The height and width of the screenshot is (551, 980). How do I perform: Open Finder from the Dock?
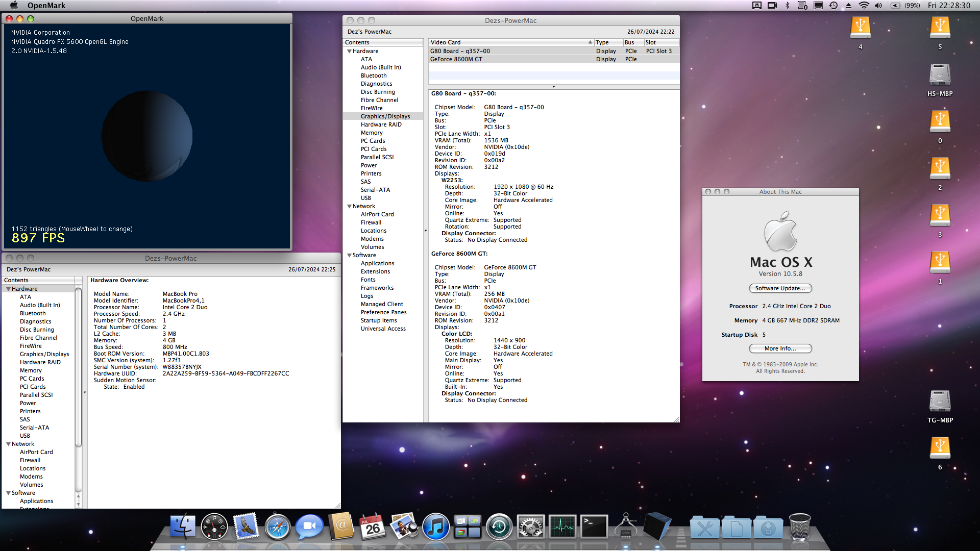(182, 527)
